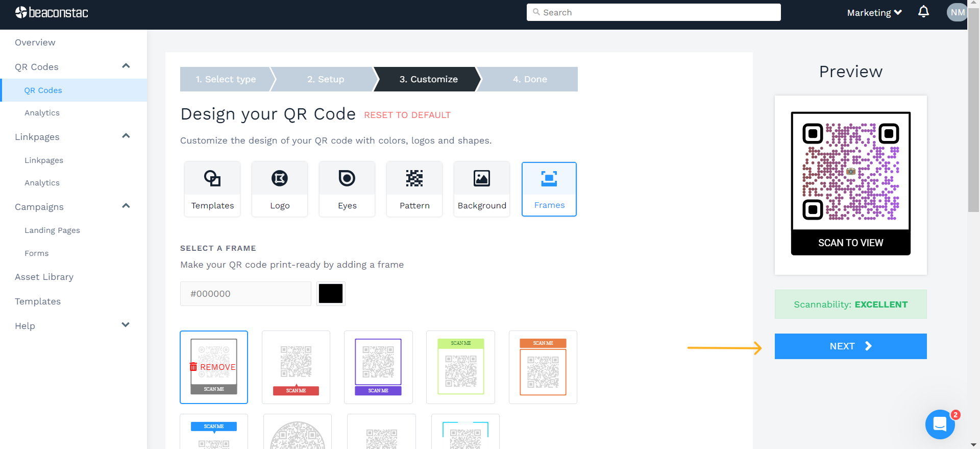Select the Eyes design option
Screen dimensions: 980x449
tap(347, 190)
